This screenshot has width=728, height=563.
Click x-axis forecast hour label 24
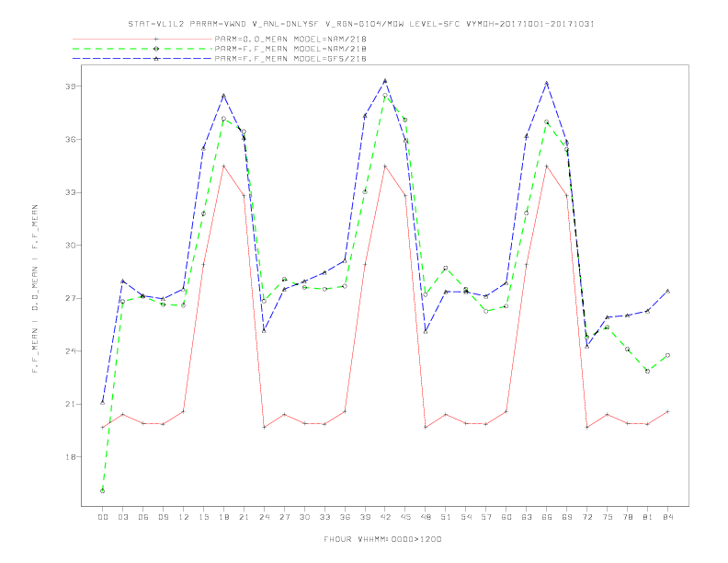click(264, 517)
